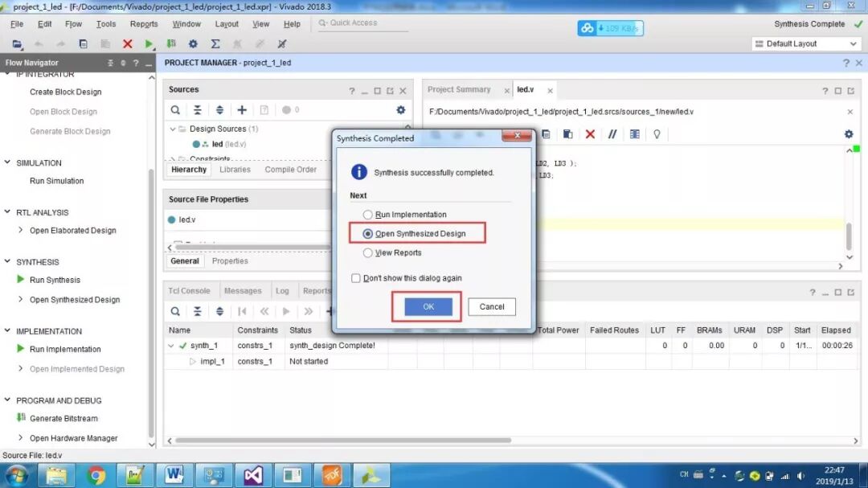Collapse the IMPLEMENTATION section
Image resolution: width=868 pixels, height=488 pixels.
pyautogui.click(x=7, y=330)
